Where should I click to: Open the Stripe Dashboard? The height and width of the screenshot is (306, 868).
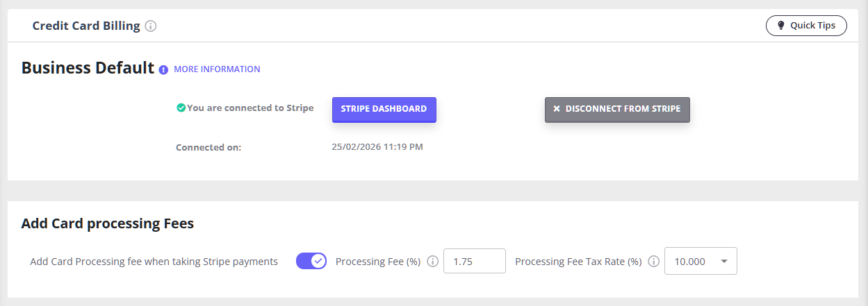[x=384, y=109]
